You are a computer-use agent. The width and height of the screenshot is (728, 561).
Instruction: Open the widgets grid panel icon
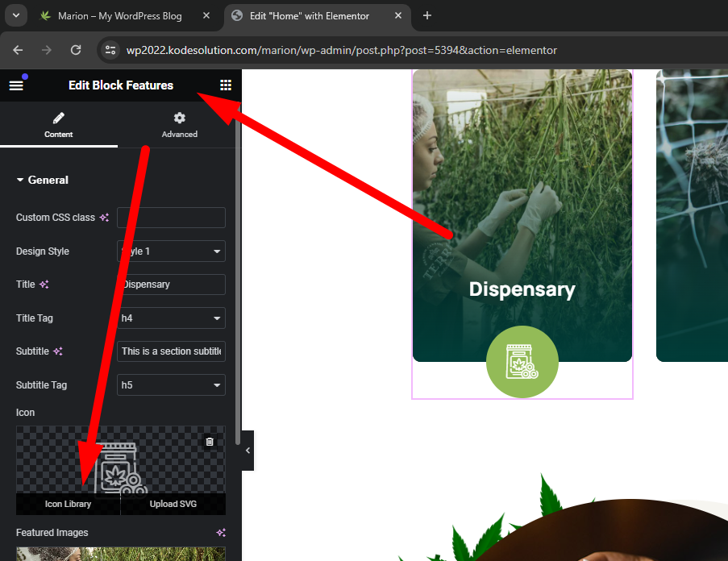point(226,85)
